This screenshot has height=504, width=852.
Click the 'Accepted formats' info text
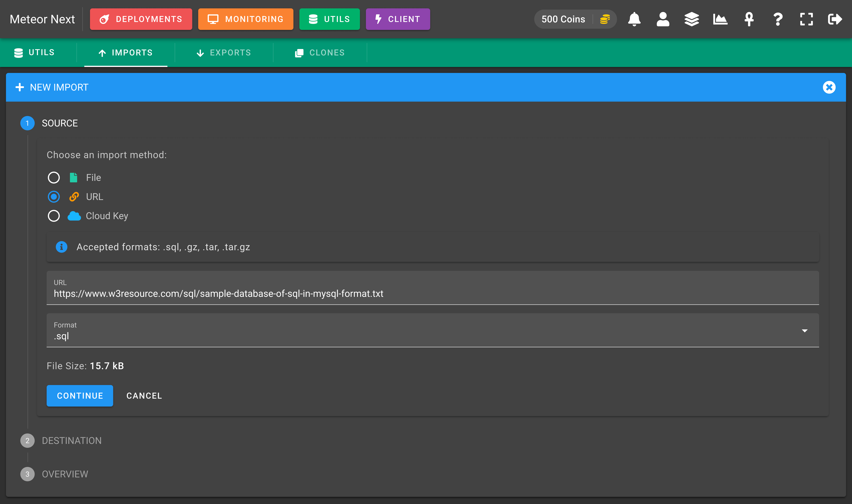(x=163, y=247)
